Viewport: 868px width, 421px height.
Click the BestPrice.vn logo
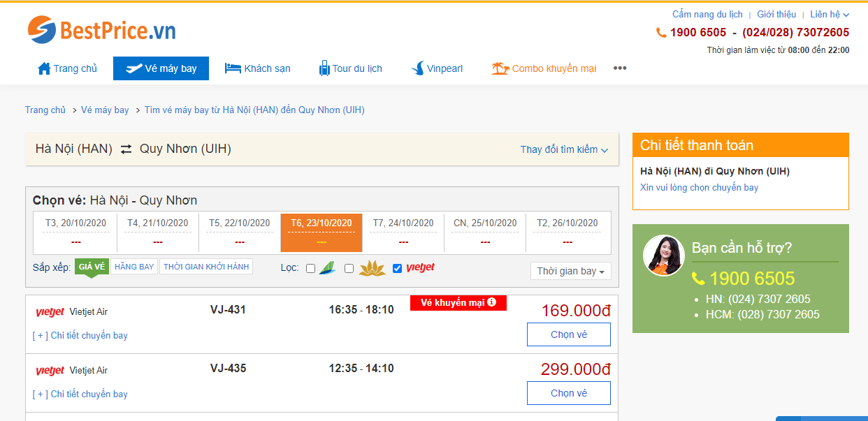tap(101, 30)
